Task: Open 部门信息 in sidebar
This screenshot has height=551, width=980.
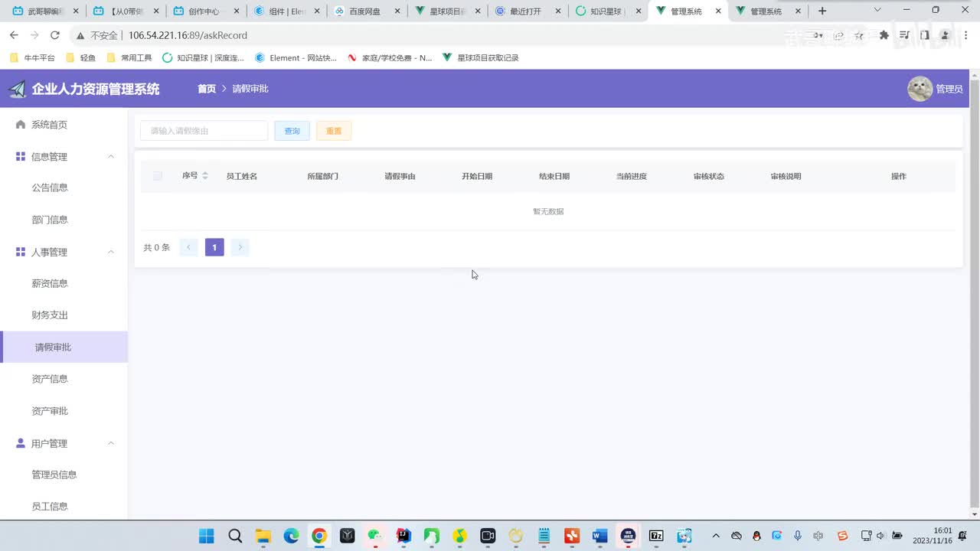Action: (64, 220)
